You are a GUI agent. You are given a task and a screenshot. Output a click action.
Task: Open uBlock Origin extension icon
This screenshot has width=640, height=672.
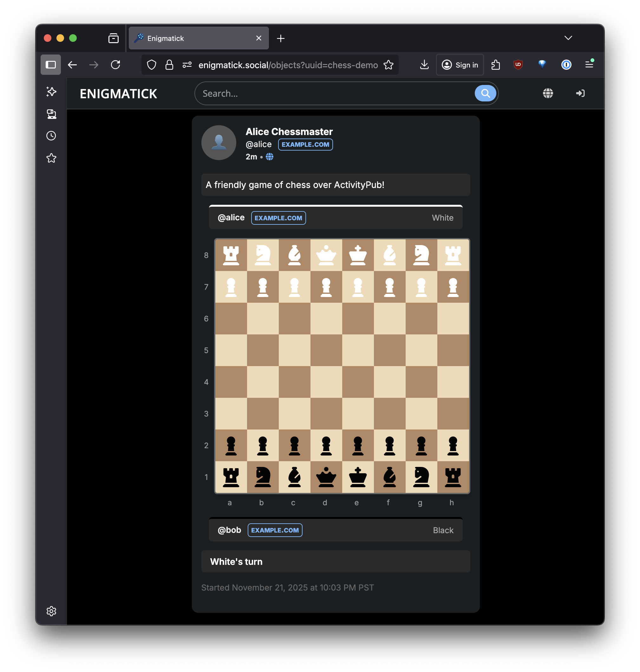[518, 64]
